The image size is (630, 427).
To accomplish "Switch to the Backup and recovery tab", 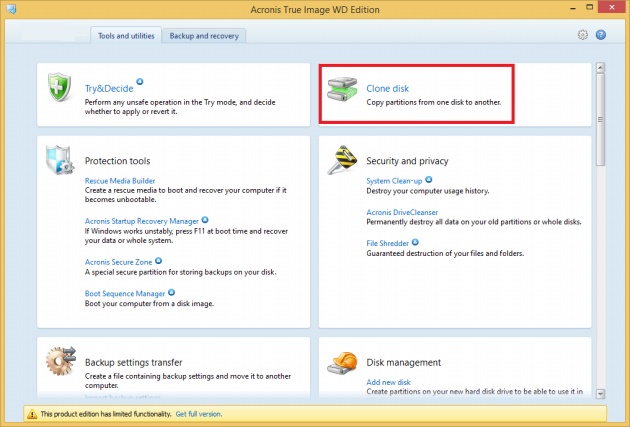I will pyautogui.click(x=204, y=36).
